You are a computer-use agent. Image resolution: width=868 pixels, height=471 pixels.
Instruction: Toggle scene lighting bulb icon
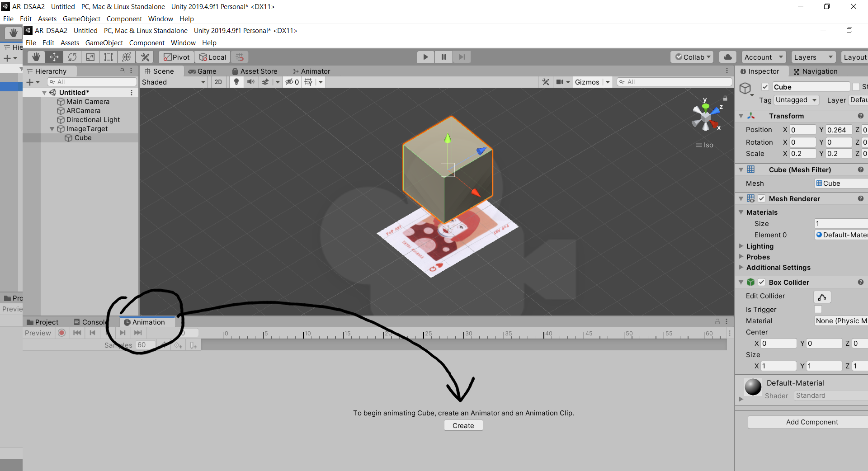pos(236,82)
